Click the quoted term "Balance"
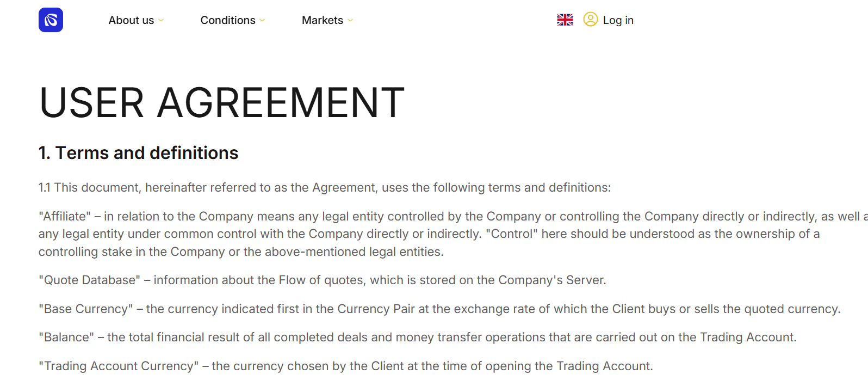Image resolution: width=868 pixels, height=386 pixels. tap(66, 338)
